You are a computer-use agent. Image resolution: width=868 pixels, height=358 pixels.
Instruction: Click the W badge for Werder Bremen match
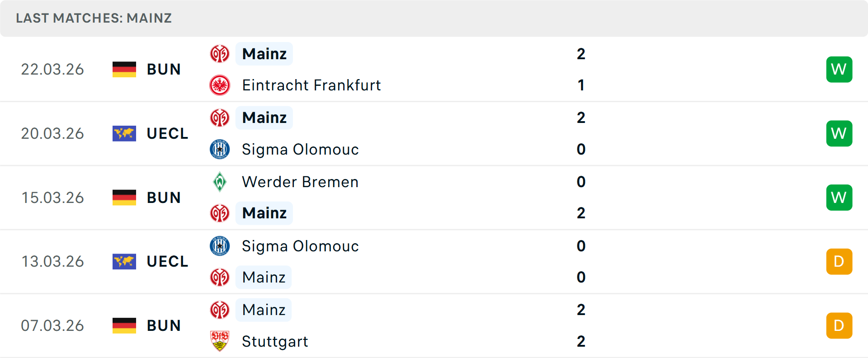click(x=839, y=198)
